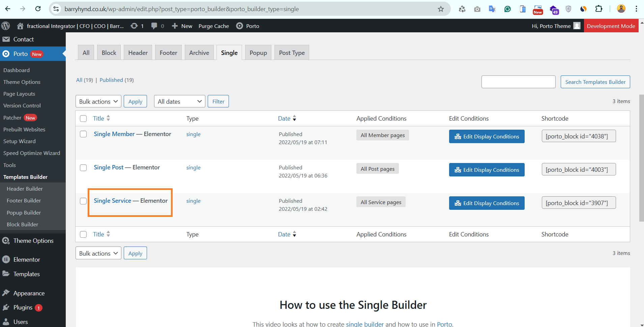
Task: Click Purge Cache in the admin bar
Action: coord(214,26)
